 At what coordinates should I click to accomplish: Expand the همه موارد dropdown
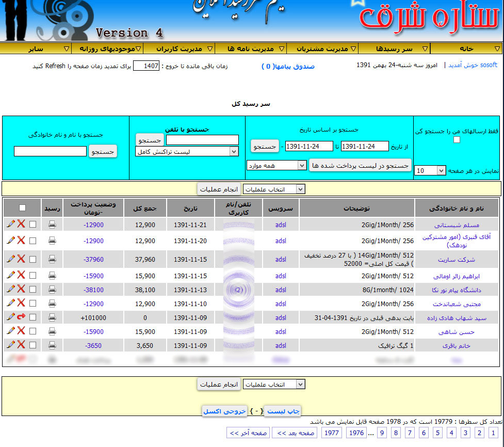277,165
